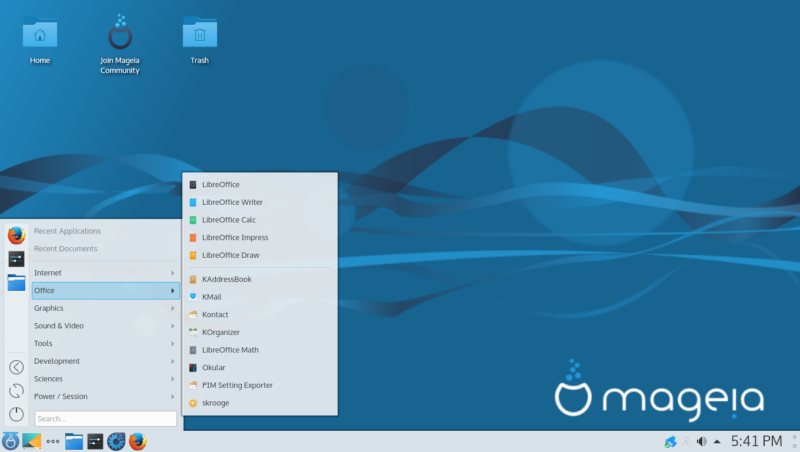Open PIM Setting Exporter entry
This screenshot has width=800, height=452.
(260, 385)
